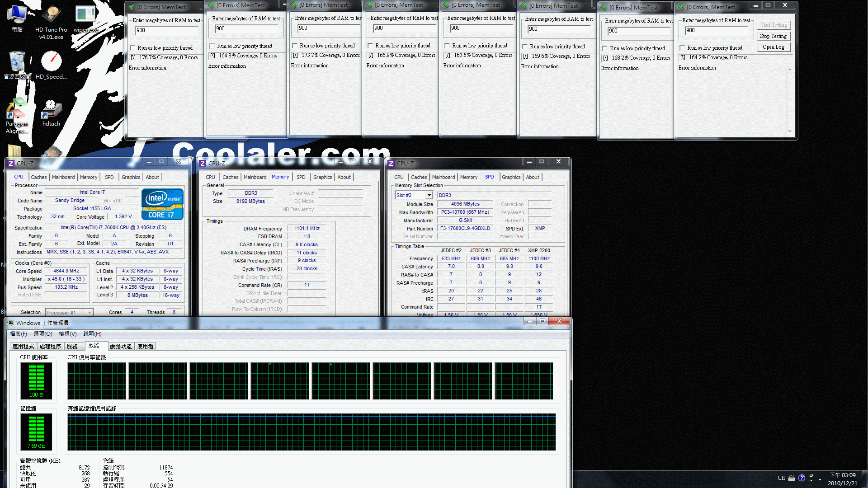This screenshot has width=868, height=488.
Task: Open HD_Speed desktop shortcut
Action: point(51,65)
